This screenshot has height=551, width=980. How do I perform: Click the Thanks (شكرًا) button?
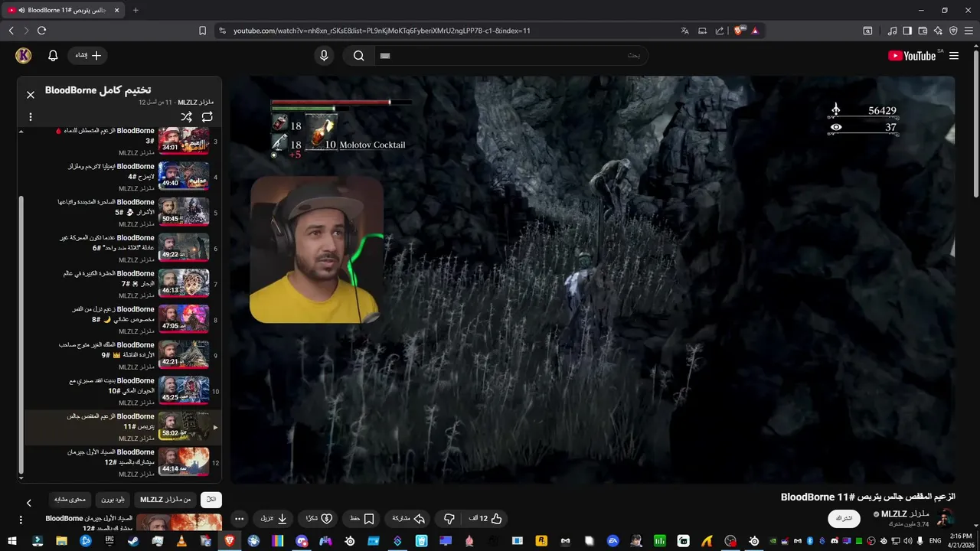(x=318, y=519)
